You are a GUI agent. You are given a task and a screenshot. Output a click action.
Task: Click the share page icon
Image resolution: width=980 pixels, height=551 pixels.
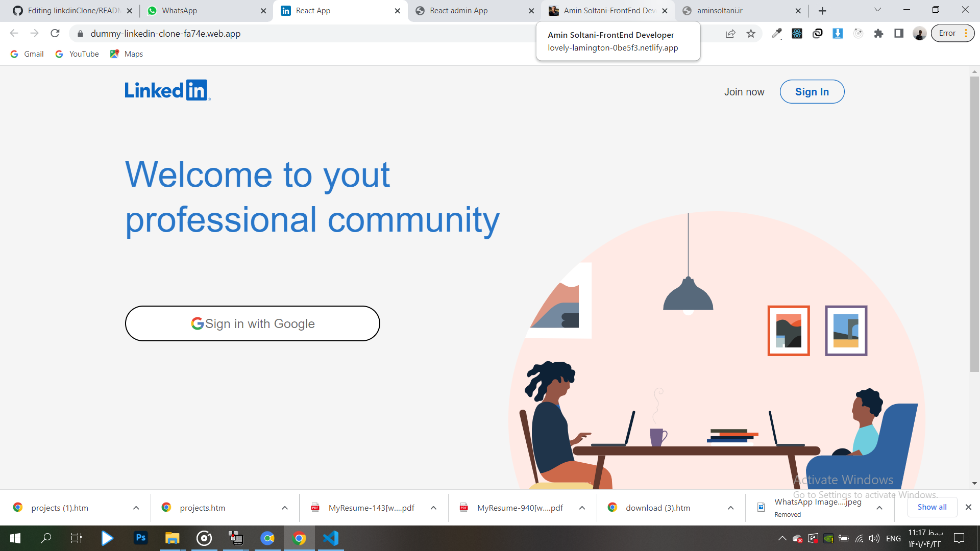730,34
